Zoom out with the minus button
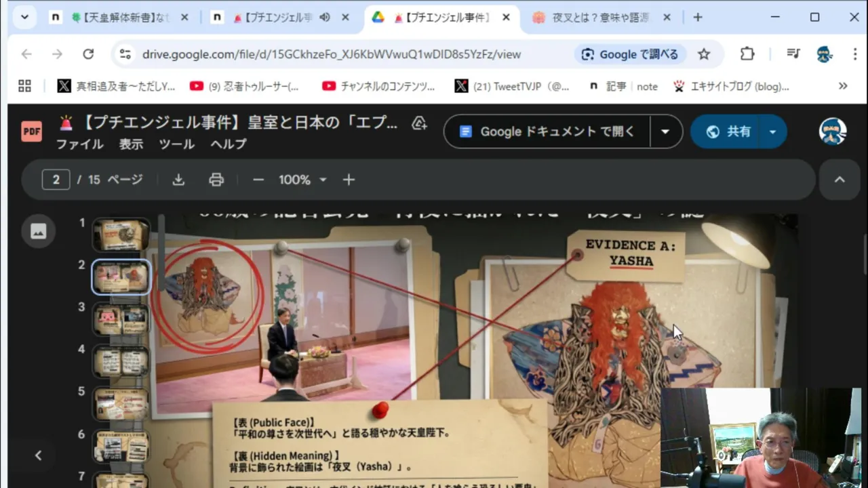868x488 pixels. [x=258, y=180]
